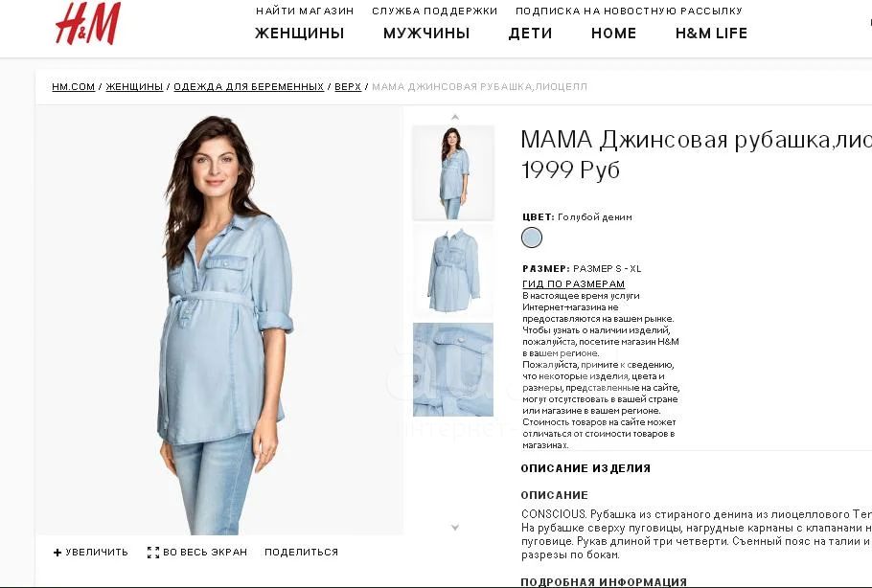Click the H&M logo
The height and width of the screenshot is (588, 872).
coord(88,23)
